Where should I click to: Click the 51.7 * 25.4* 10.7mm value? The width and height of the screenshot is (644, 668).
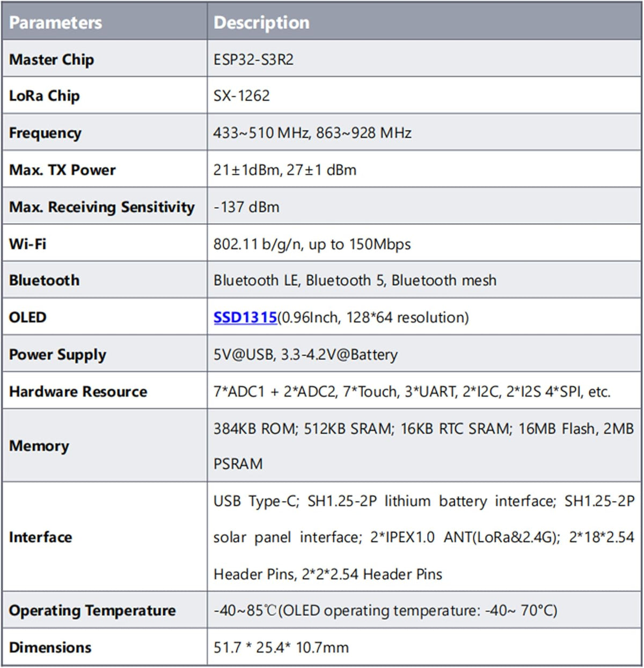pos(281,648)
